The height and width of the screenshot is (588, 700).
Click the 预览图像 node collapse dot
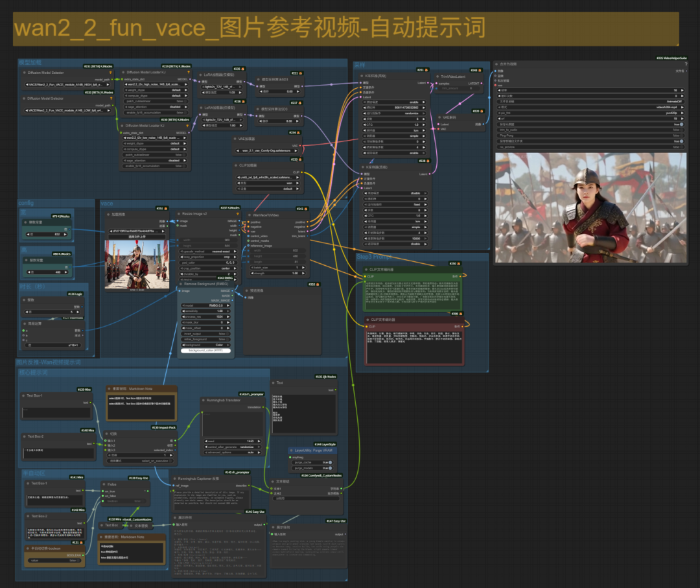246,290
